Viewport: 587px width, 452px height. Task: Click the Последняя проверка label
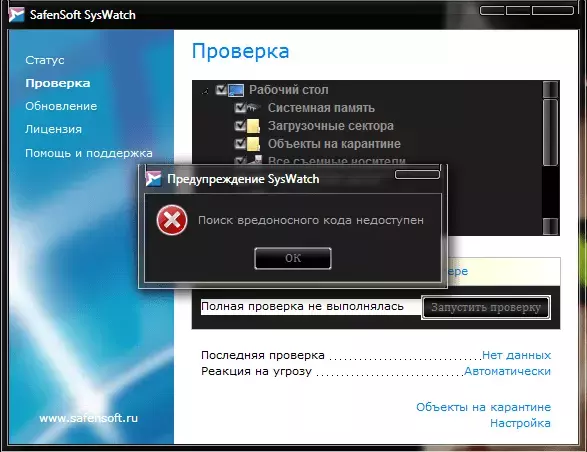[x=263, y=355]
